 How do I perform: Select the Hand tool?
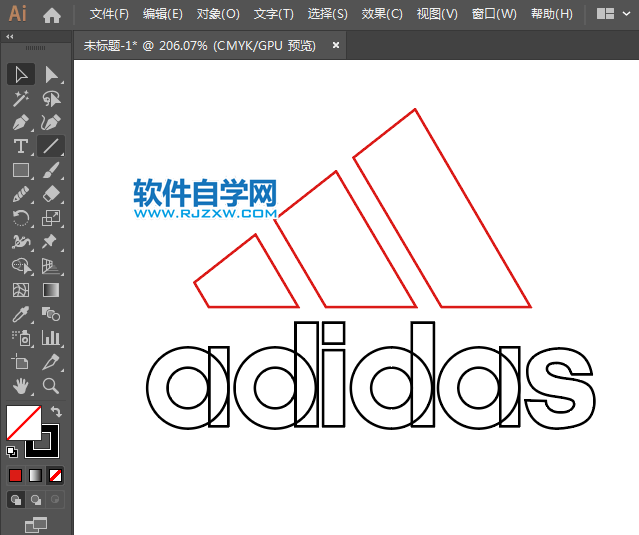[21, 385]
